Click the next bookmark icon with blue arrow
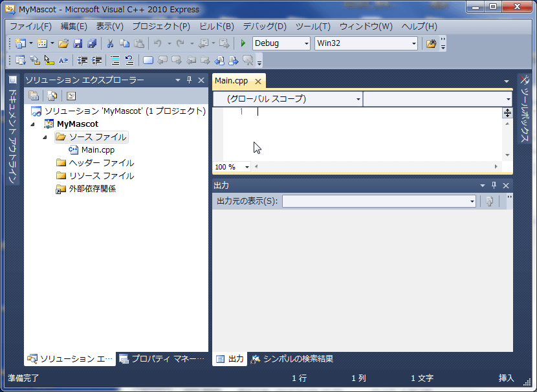Screen dimensions: 537x392 point(234,61)
